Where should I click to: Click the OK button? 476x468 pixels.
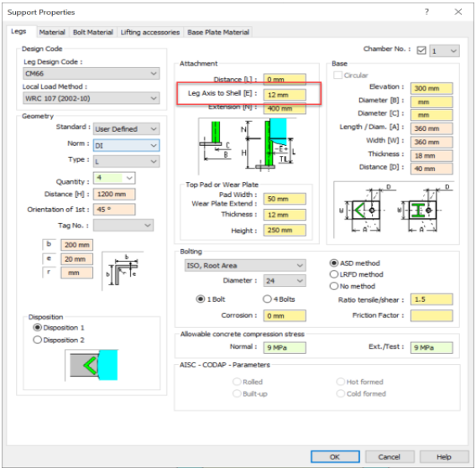pyautogui.click(x=335, y=457)
